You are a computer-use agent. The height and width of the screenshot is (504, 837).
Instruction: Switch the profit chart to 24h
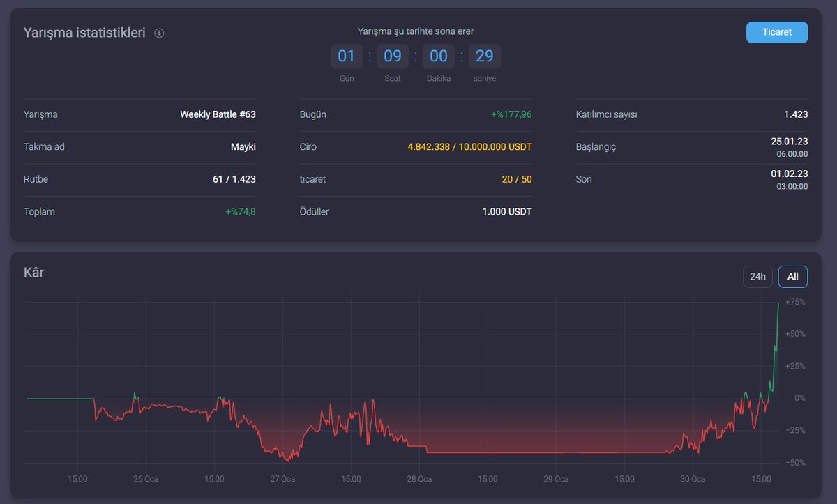[757, 276]
